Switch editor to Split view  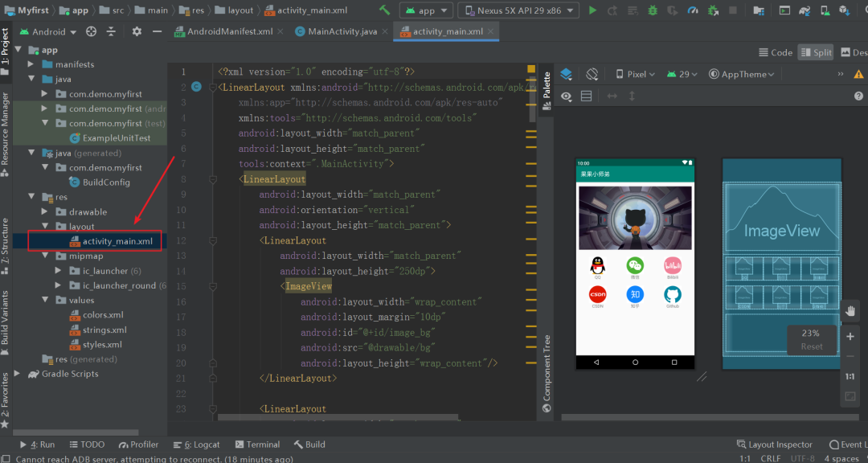pyautogui.click(x=816, y=52)
